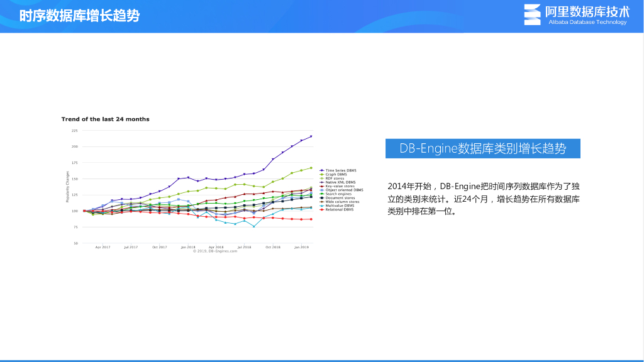
Task: Click the 'Trend of the last 24 months' title
Action: [x=105, y=119]
